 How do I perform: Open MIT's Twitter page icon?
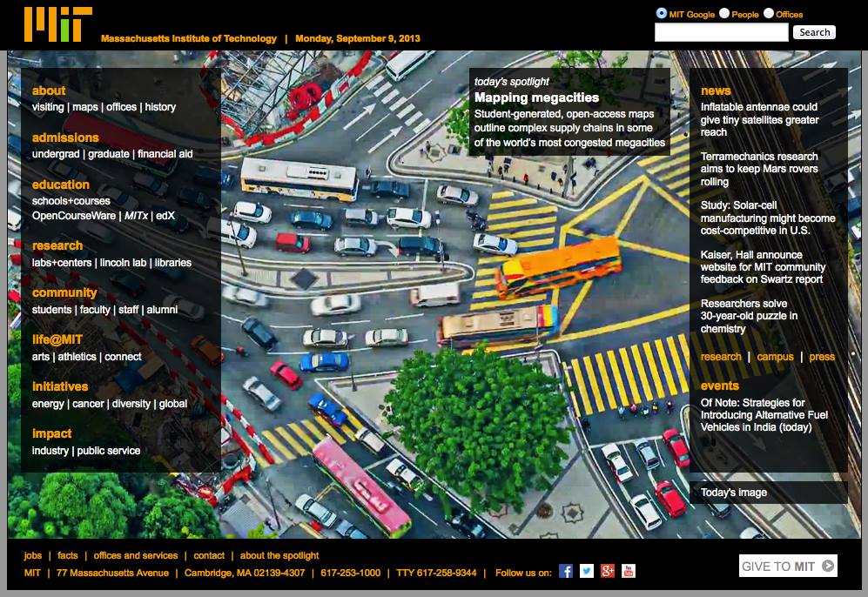coord(587,571)
